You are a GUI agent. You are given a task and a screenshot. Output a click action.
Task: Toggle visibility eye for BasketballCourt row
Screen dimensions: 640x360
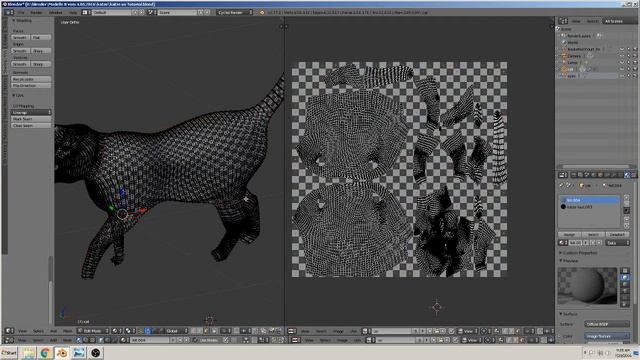pyautogui.click(x=622, y=49)
